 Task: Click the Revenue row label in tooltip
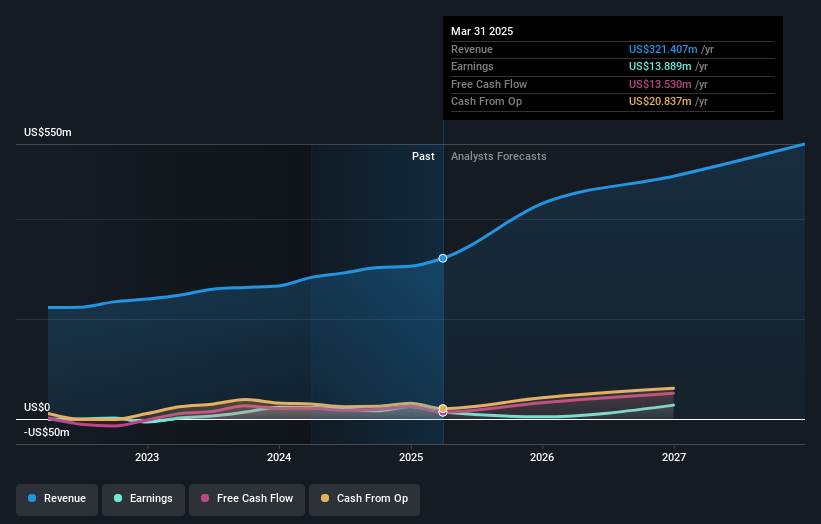(x=472, y=49)
